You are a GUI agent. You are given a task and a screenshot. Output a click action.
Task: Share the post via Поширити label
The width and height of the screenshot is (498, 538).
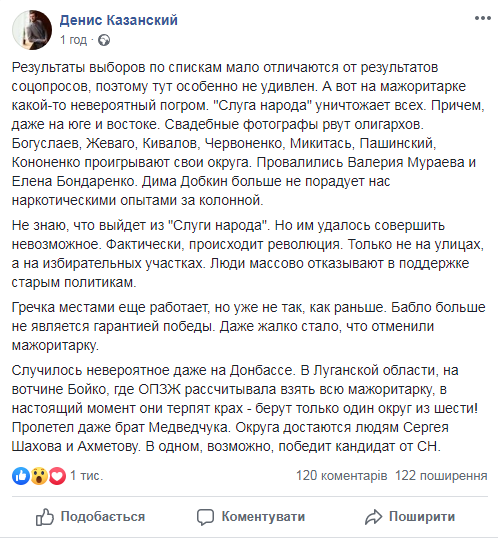tap(422, 517)
